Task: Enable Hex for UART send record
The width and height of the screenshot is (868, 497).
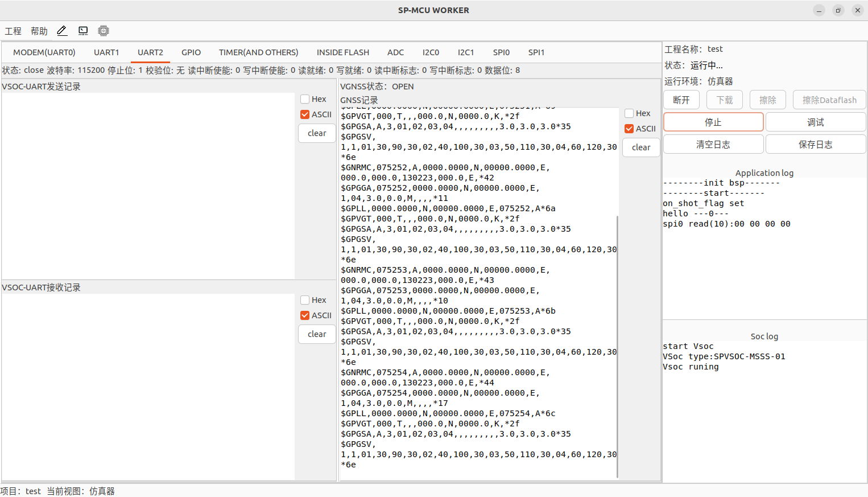Action: point(305,99)
